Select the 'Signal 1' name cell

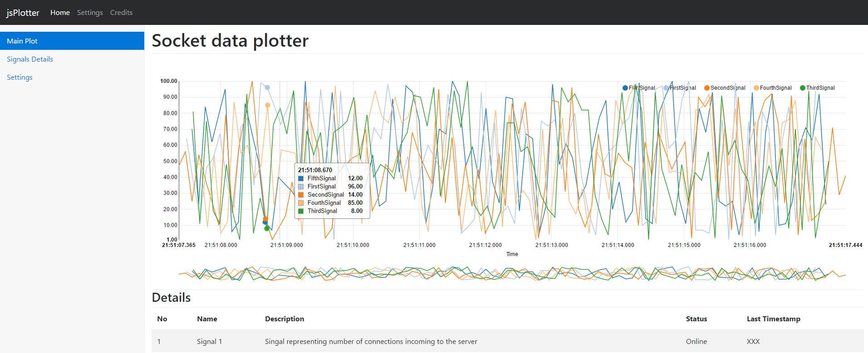coord(209,341)
